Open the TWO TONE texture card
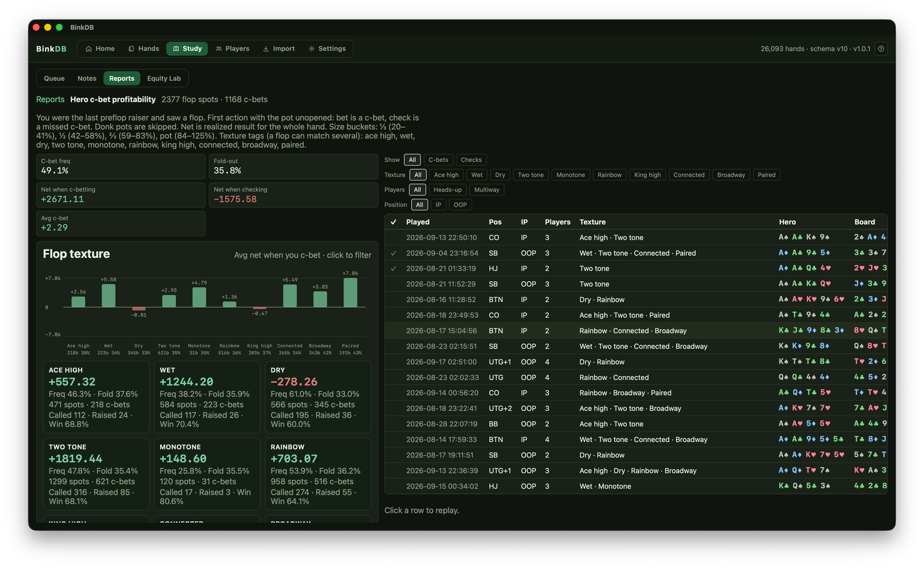The width and height of the screenshot is (924, 568). coord(96,474)
